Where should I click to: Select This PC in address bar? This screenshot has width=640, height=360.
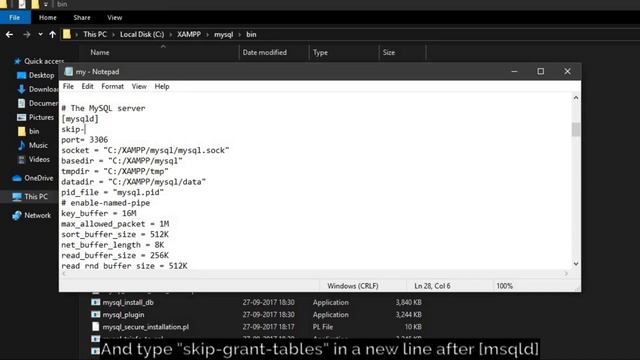tap(95, 35)
